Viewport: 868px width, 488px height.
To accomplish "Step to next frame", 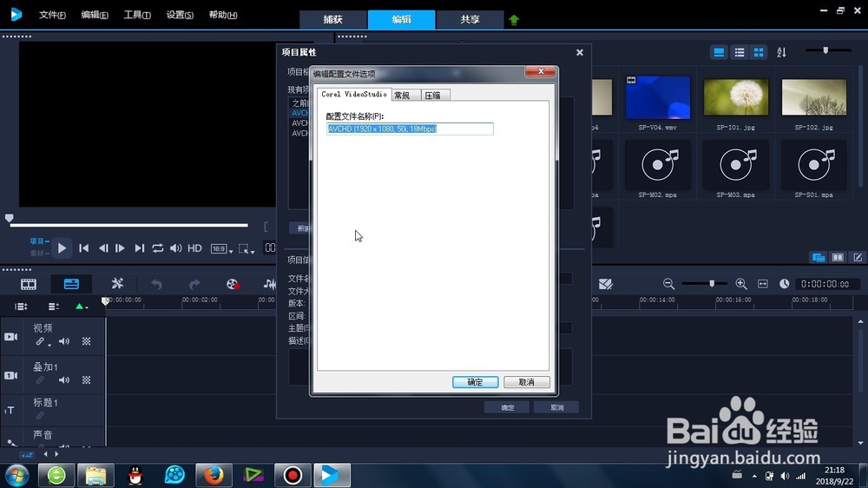I will pyautogui.click(x=120, y=248).
